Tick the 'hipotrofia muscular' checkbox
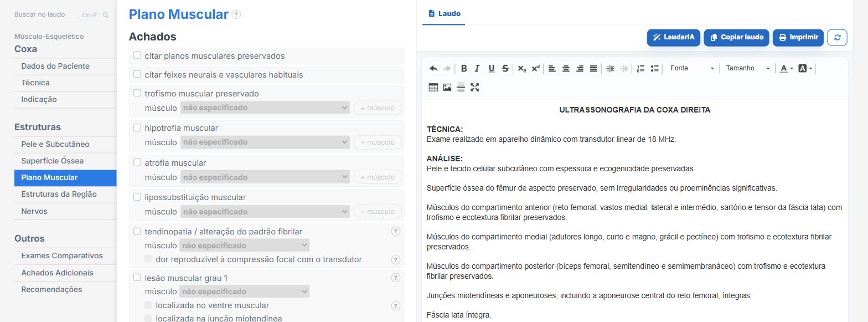The height and width of the screenshot is (322, 868). 137,127
